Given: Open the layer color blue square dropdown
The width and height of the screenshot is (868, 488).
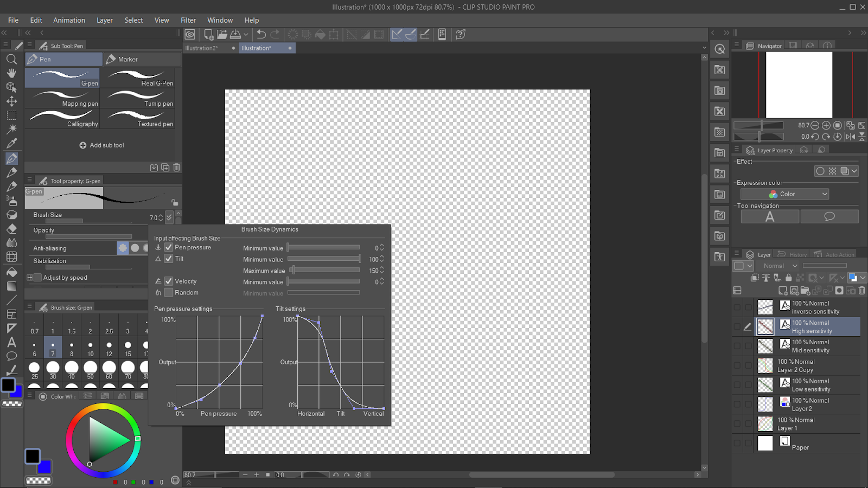Looking at the screenshot, I should pos(857,278).
